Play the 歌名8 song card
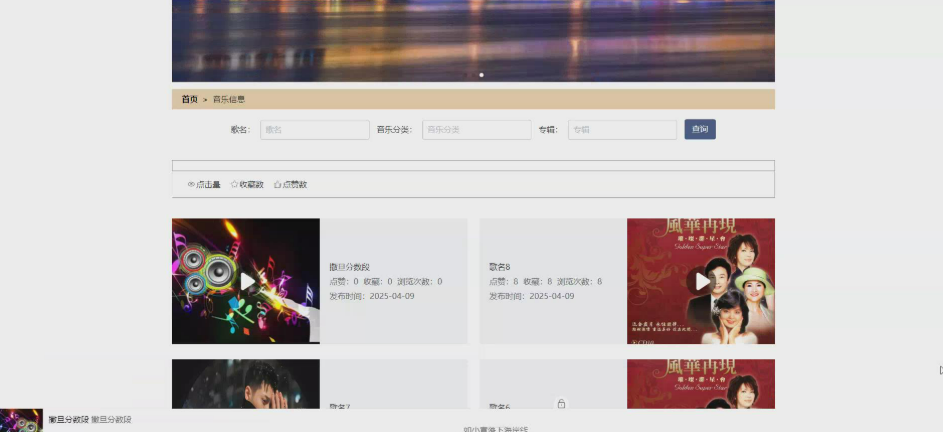 [702, 281]
